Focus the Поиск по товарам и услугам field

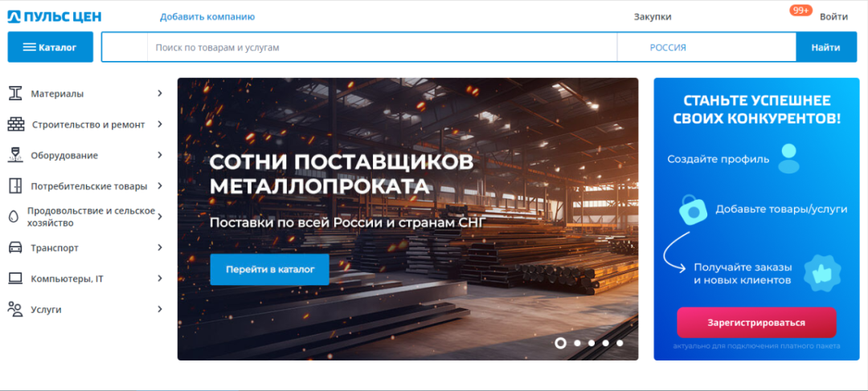click(382, 47)
